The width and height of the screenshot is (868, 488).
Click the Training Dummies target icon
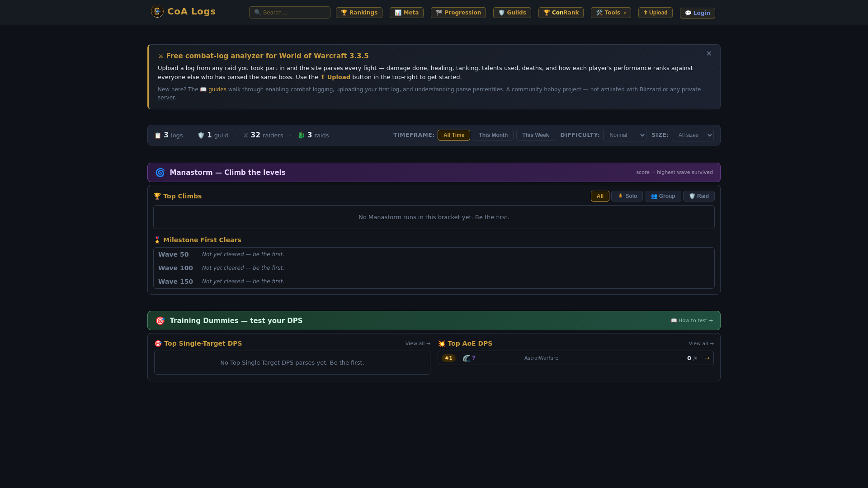click(160, 321)
